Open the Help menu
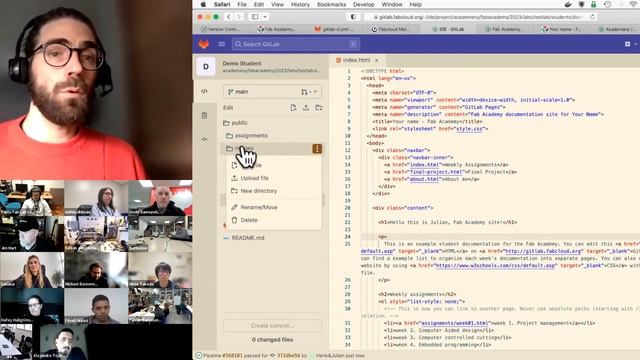 tap(416, 4)
